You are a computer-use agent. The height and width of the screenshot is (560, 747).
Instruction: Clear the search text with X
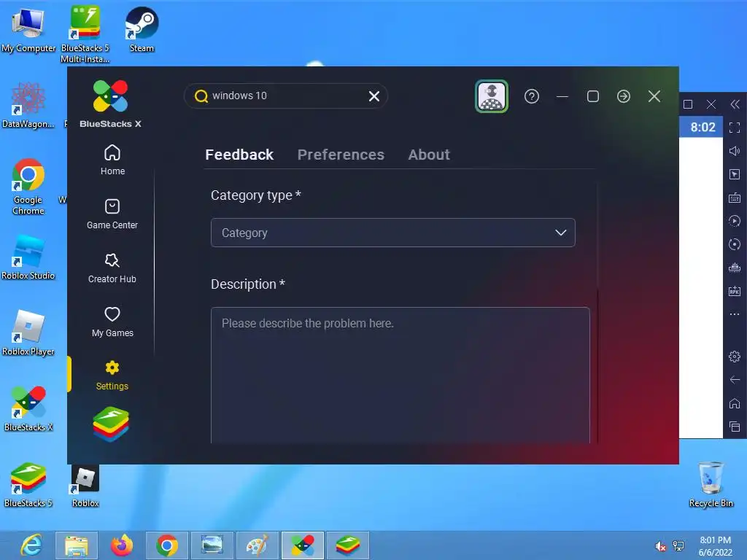(x=374, y=96)
